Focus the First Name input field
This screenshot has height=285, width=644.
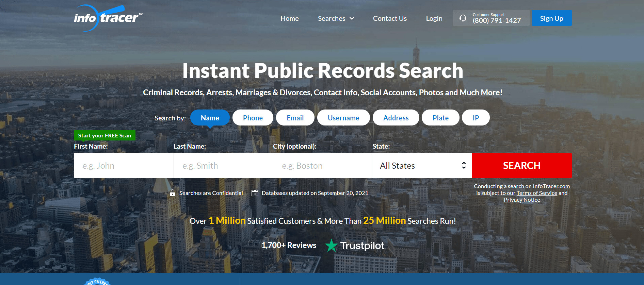(124, 166)
